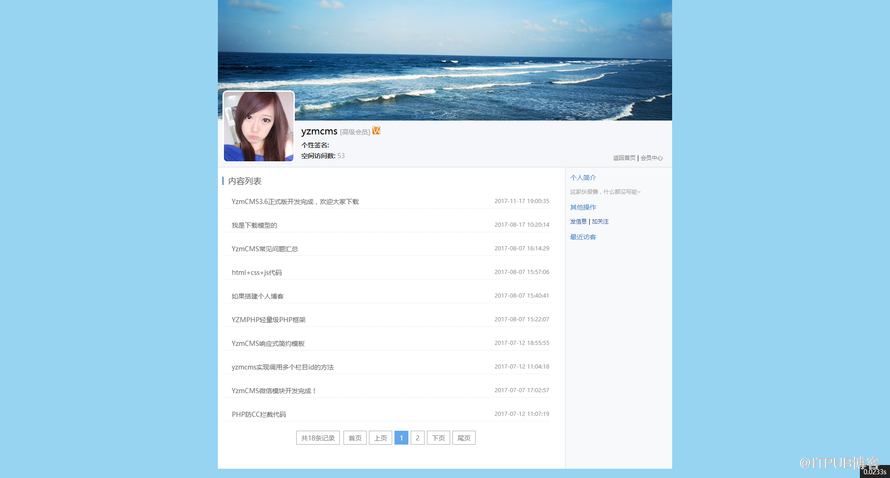The width and height of the screenshot is (890, 478).
Task: Click the 空间访问数 visit count text
Action: pos(322,156)
